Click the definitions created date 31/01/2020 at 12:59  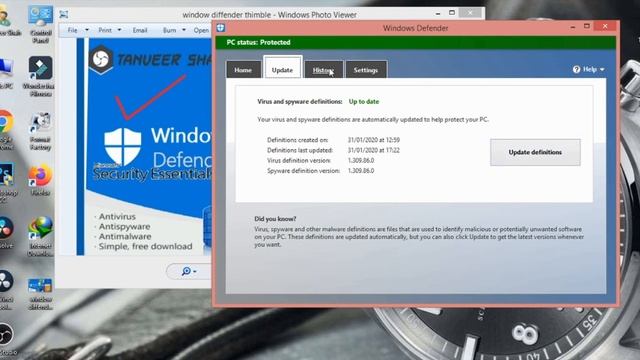373,140
